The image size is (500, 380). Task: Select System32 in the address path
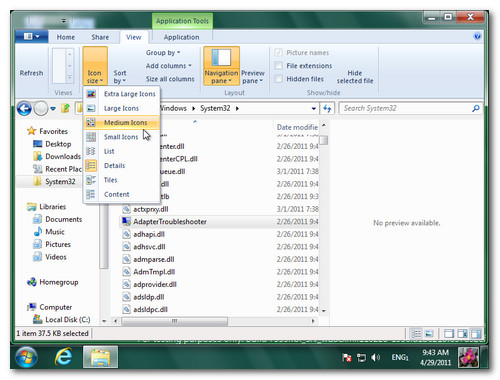pyautogui.click(x=215, y=108)
